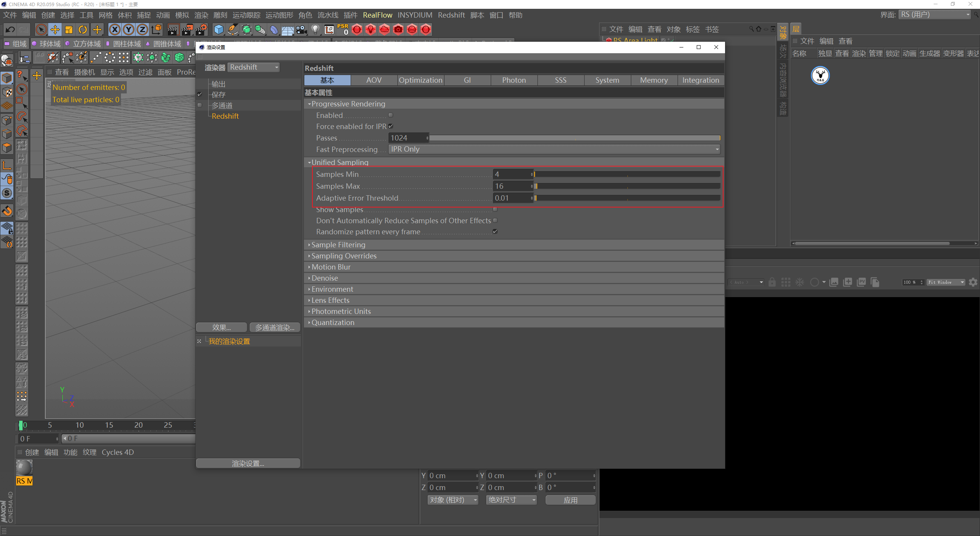Open the Redshift menu in the menu bar

451,15
